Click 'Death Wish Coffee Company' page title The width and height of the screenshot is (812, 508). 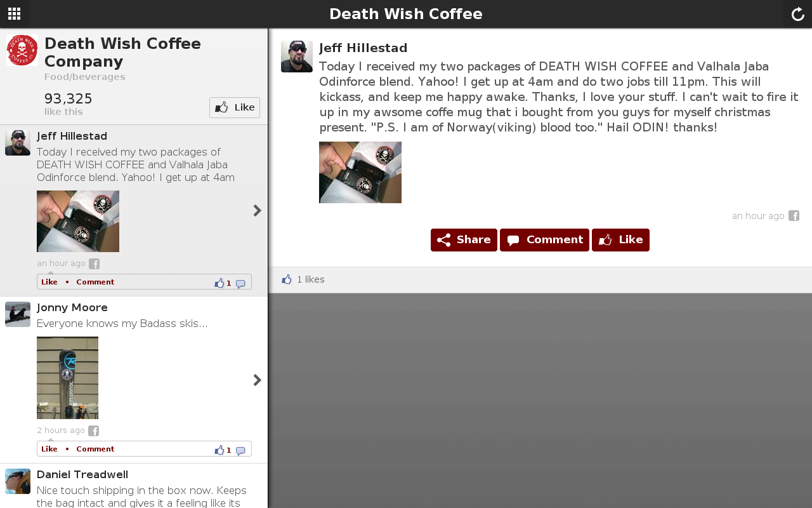(x=122, y=53)
